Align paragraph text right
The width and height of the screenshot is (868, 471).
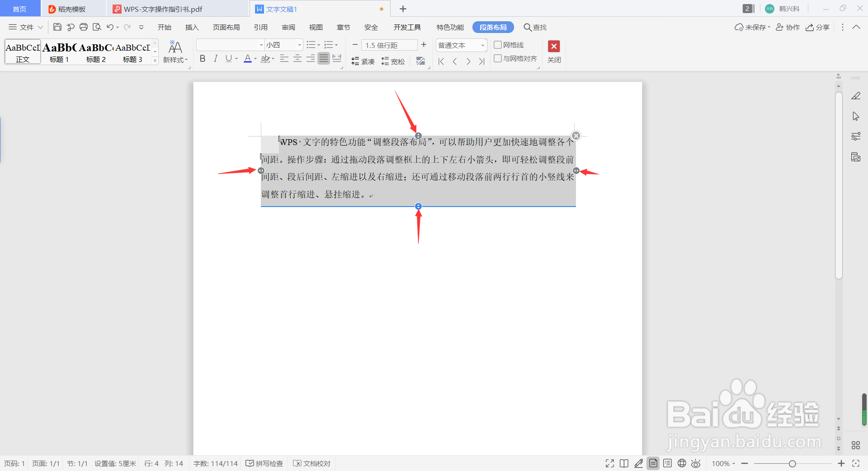point(311,58)
